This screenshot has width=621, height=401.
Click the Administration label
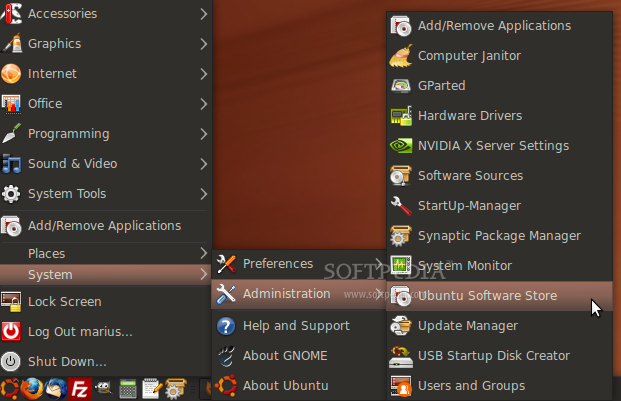click(287, 294)
